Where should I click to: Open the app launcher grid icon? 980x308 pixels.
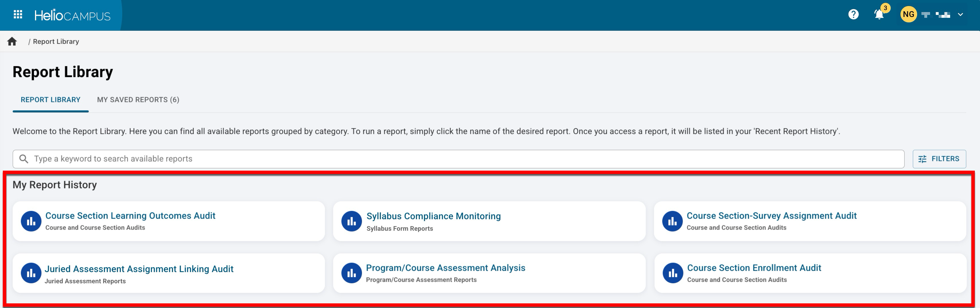[x=18, y=15]
